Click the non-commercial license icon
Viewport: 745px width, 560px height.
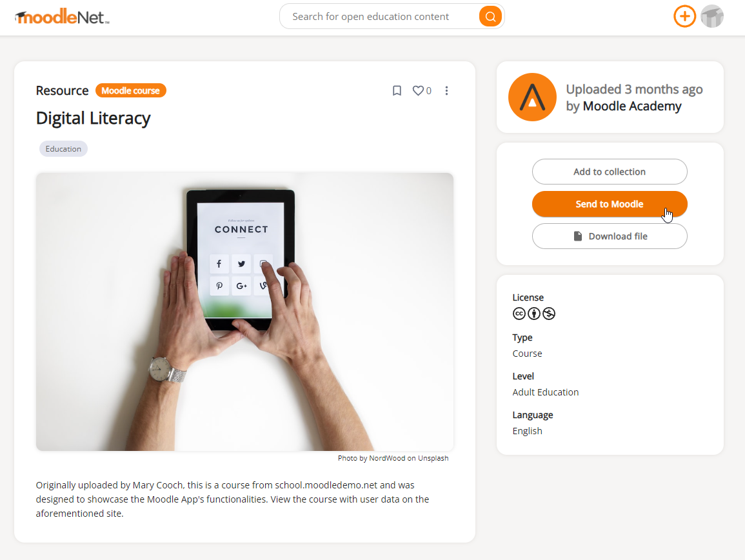[x=549, y=314]
